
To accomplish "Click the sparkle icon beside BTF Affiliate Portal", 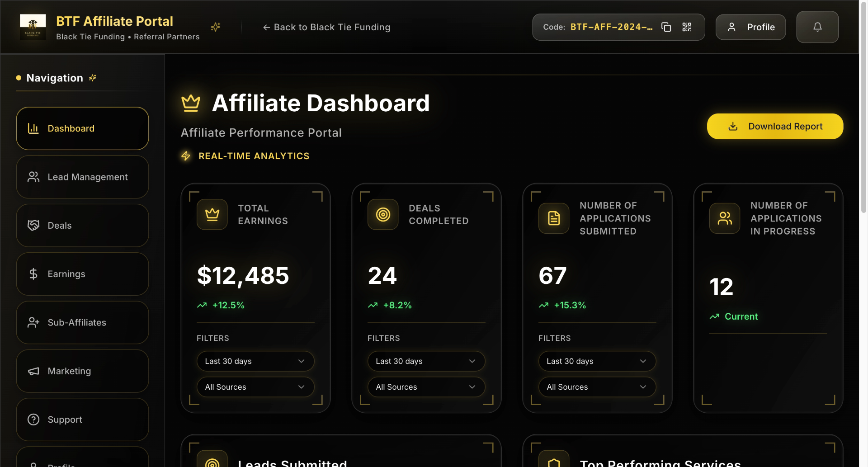I will pos(216,27).
